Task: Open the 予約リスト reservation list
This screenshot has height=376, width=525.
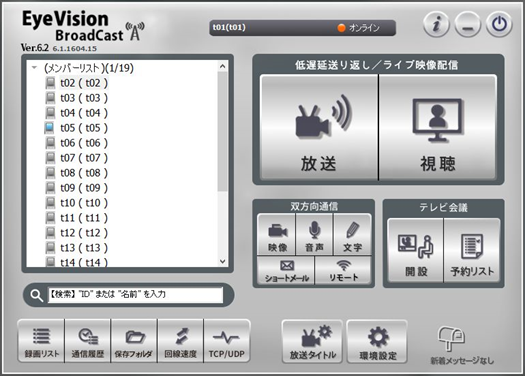Action: coord(472,250)
